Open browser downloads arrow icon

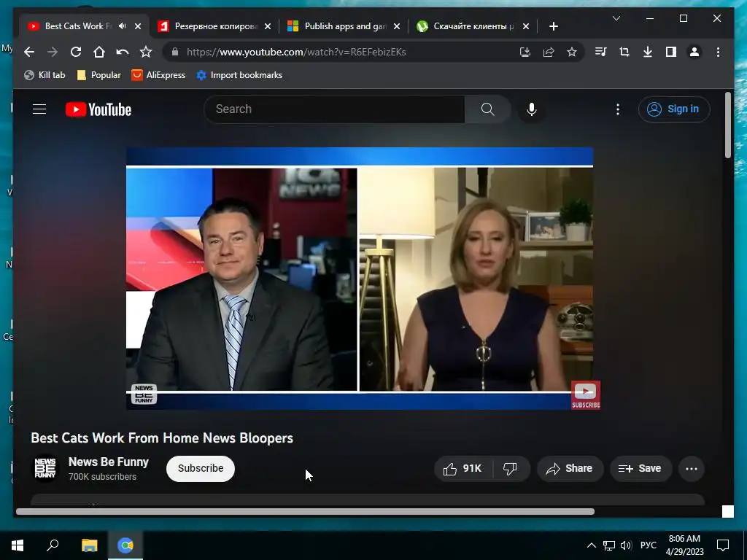click(648, 52)
